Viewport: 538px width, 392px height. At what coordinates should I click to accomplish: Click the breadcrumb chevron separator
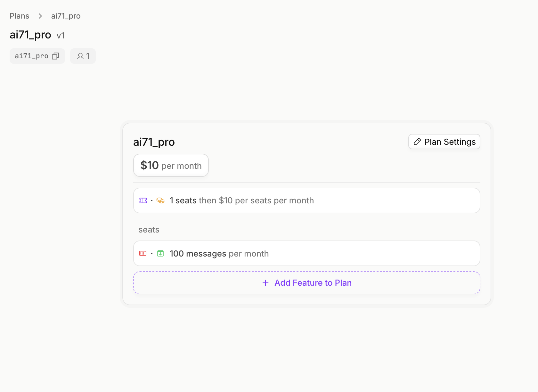tap(40, 16)
